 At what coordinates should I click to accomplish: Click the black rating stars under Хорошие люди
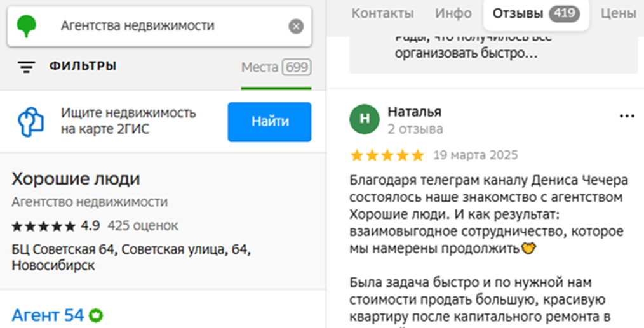click(44, 226)
